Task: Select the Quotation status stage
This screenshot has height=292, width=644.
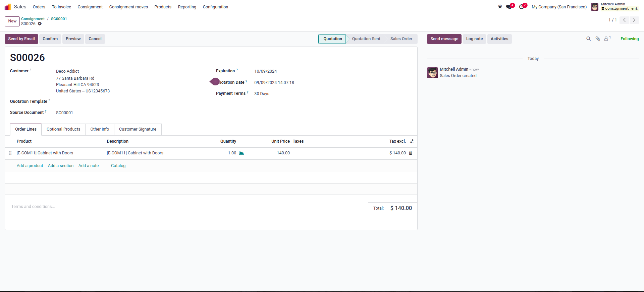Action: click(x=332, y=39)
